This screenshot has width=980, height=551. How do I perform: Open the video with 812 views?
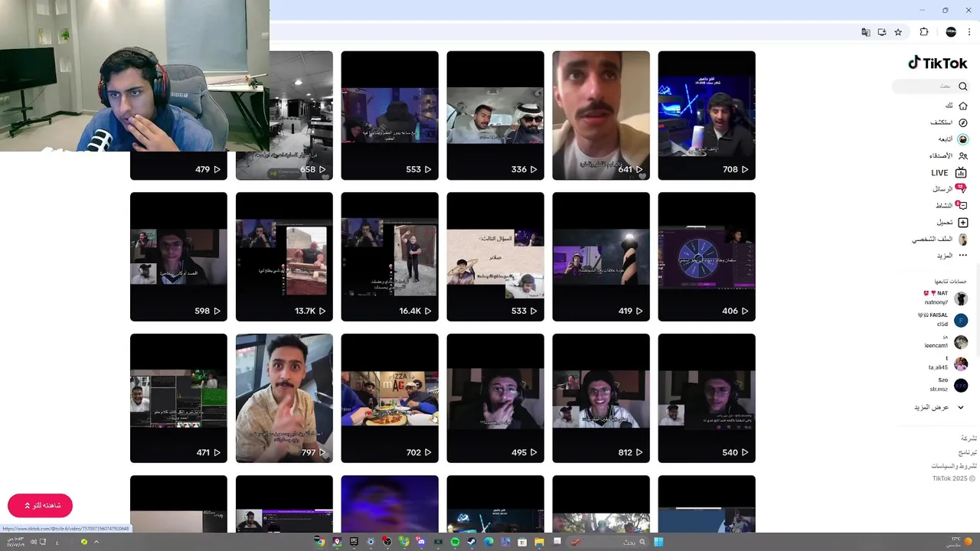pyautogui.click(x=601, y=398)
